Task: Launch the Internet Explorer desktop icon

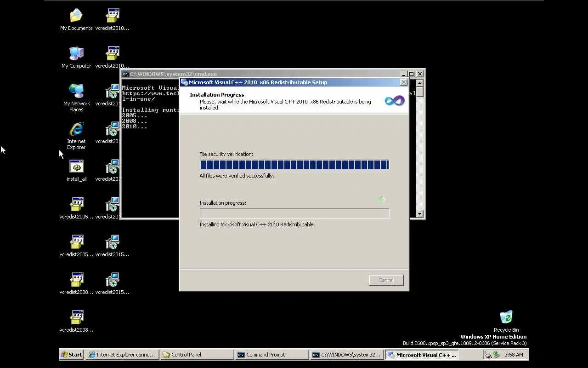Action: (76, 135)
